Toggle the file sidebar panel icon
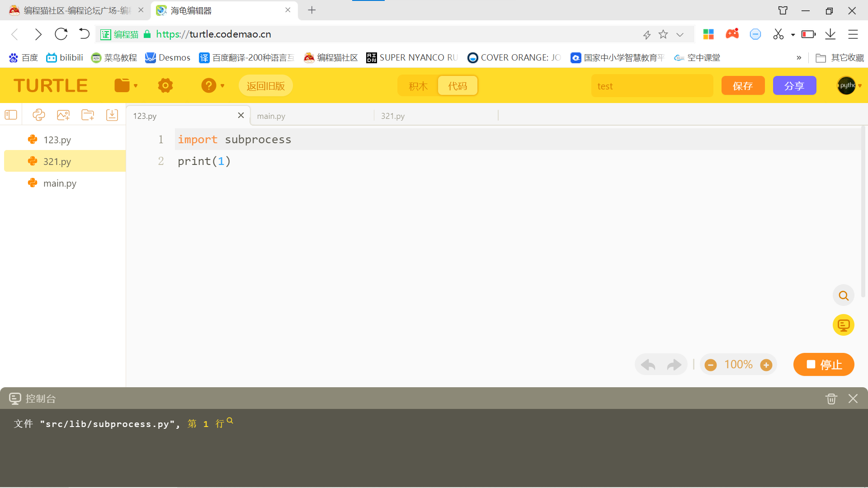 point(11,115)
